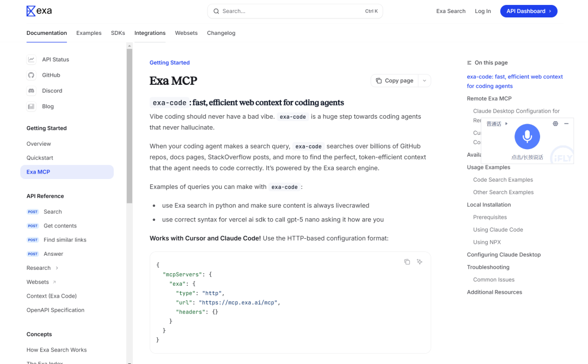Jump to Prerequisites section
This screenshot has height=364, width=588.
[490, 218]
